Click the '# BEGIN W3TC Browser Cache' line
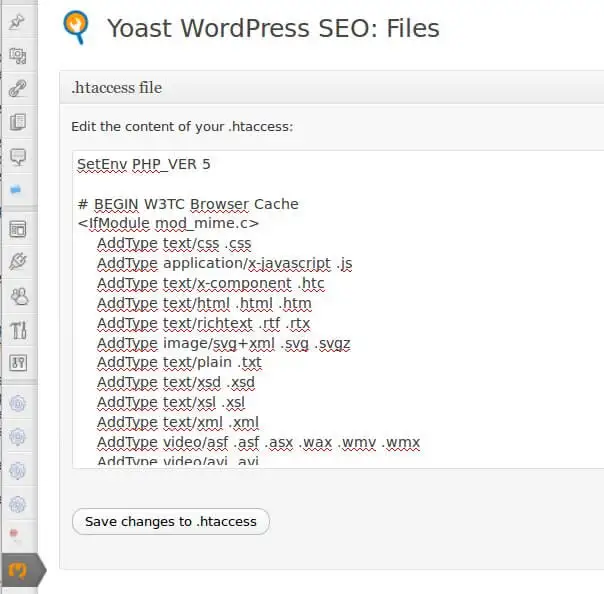 point(188,204)
